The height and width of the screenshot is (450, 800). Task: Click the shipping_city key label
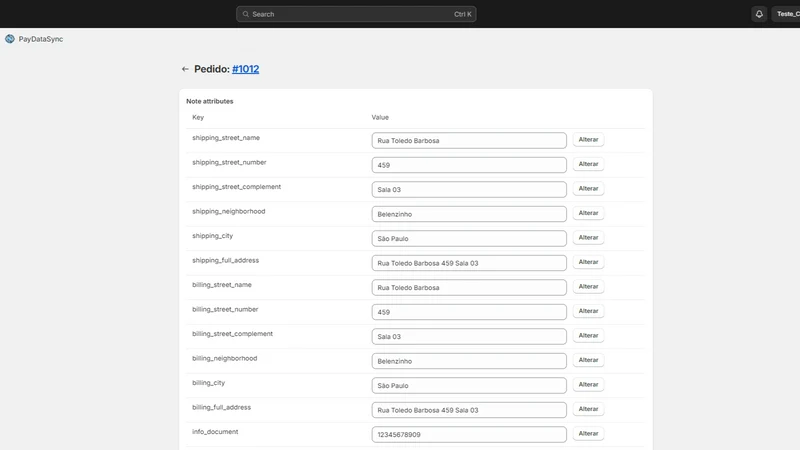pos(212,236)
